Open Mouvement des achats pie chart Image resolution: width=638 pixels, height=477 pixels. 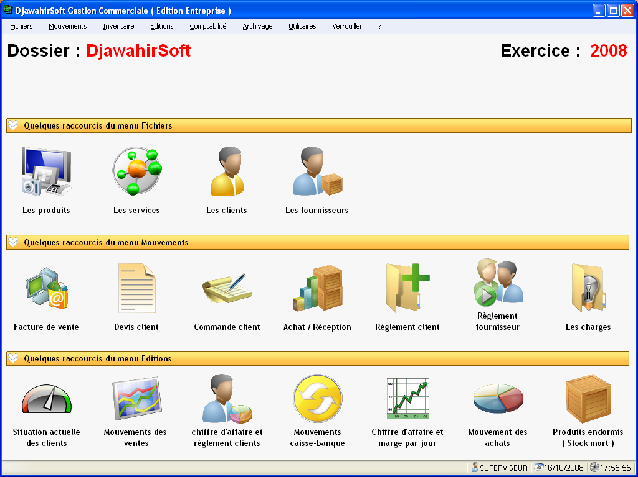[498, 399]
